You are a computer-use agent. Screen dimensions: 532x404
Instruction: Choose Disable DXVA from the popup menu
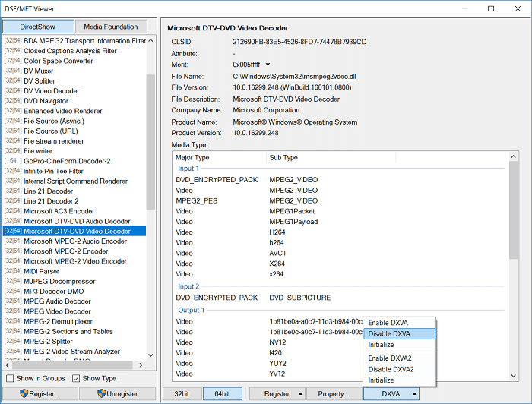click(399, 333)
